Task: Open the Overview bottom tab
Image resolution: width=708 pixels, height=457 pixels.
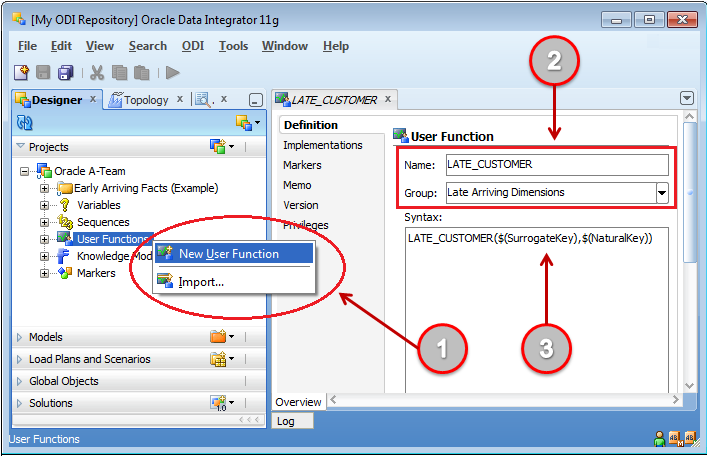Action: pos(298,401)
